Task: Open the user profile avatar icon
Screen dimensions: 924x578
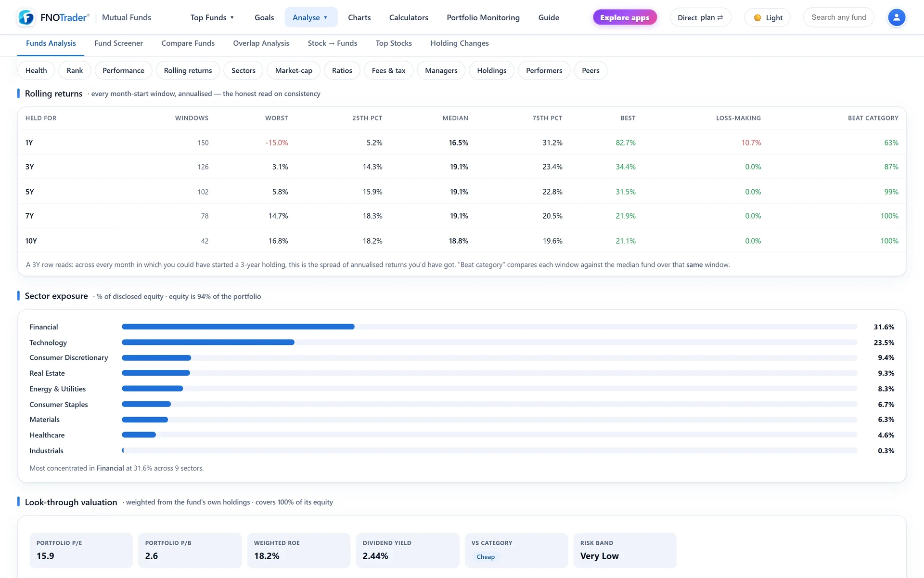Action: [x=896, y=18]
